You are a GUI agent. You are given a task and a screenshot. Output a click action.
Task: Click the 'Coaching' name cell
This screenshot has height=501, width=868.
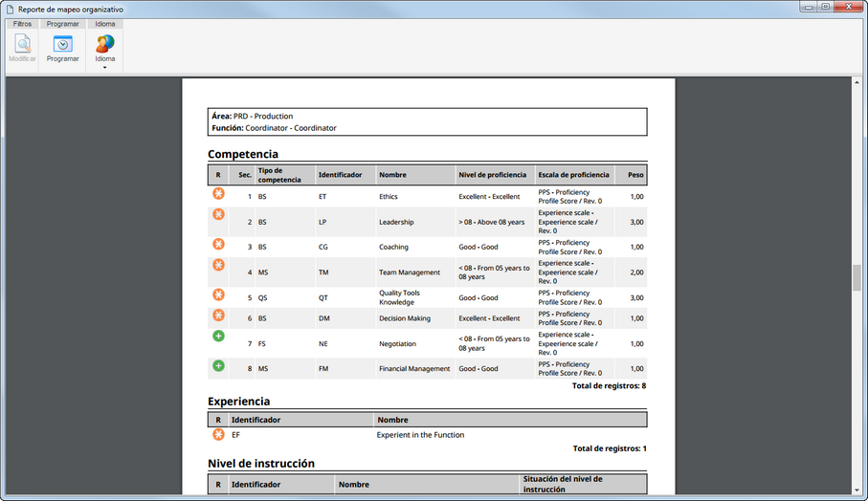[x=393, y=247]
